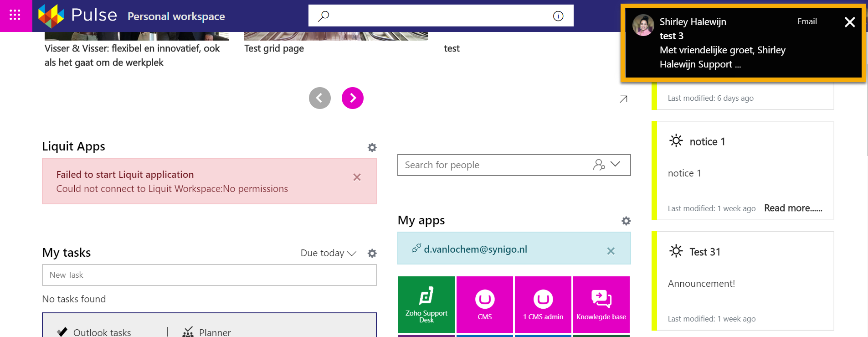The image size is (868, 337).
Task: Click the Pulse logo
Action: [77, 16]
